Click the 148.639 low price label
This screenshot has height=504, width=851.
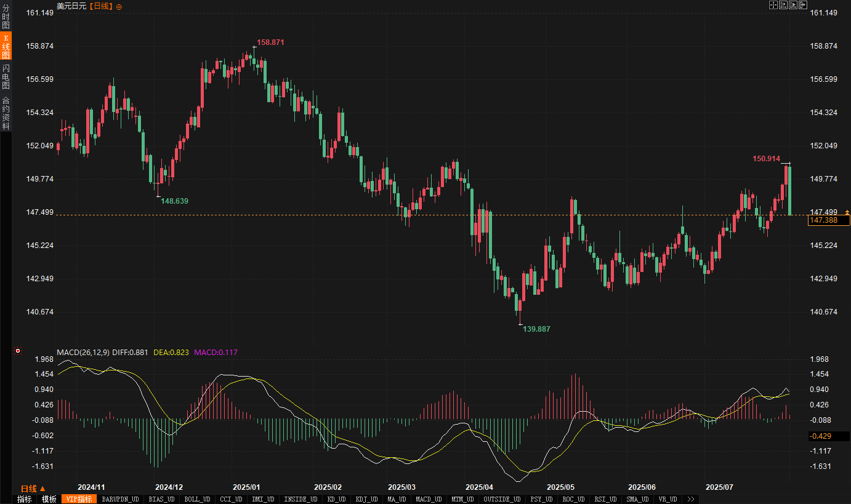click(174, 201)
